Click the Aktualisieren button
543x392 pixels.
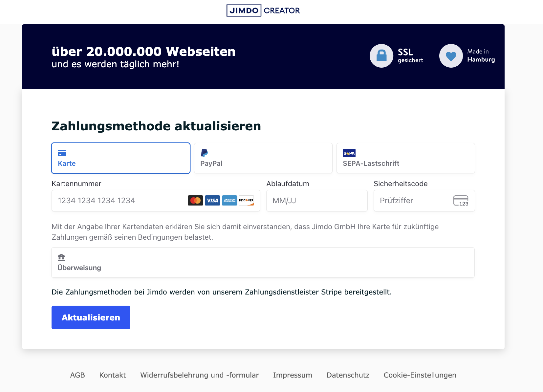[x=91, y=317]
